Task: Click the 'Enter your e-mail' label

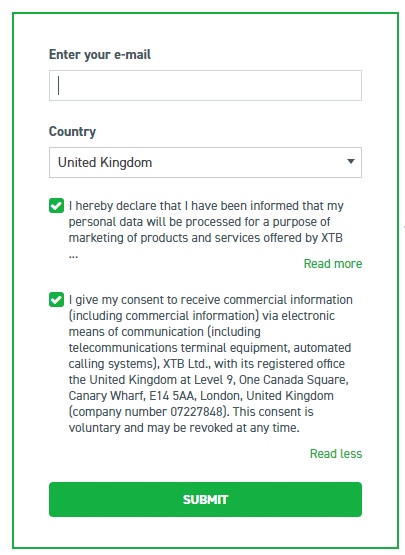Action: (x=100, y=55)
